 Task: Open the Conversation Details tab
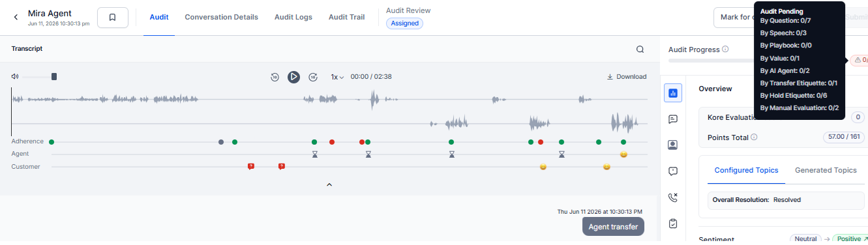[x=221, y=18]
